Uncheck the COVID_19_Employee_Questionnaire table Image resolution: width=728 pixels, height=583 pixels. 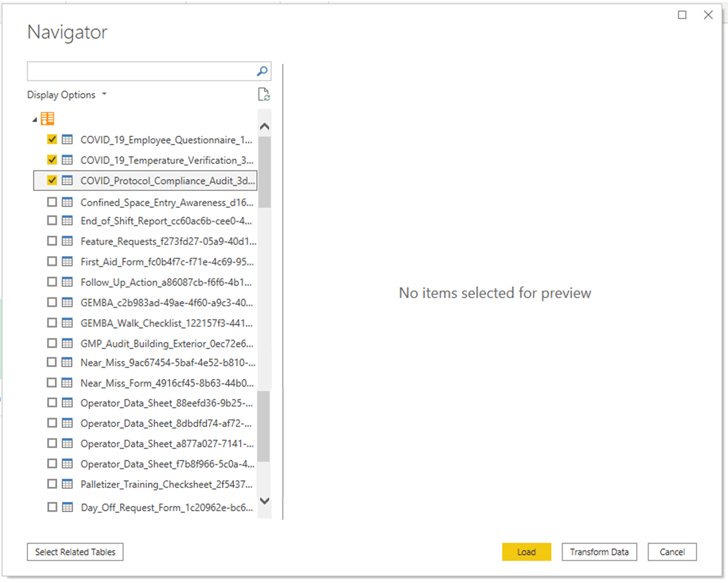51,139
